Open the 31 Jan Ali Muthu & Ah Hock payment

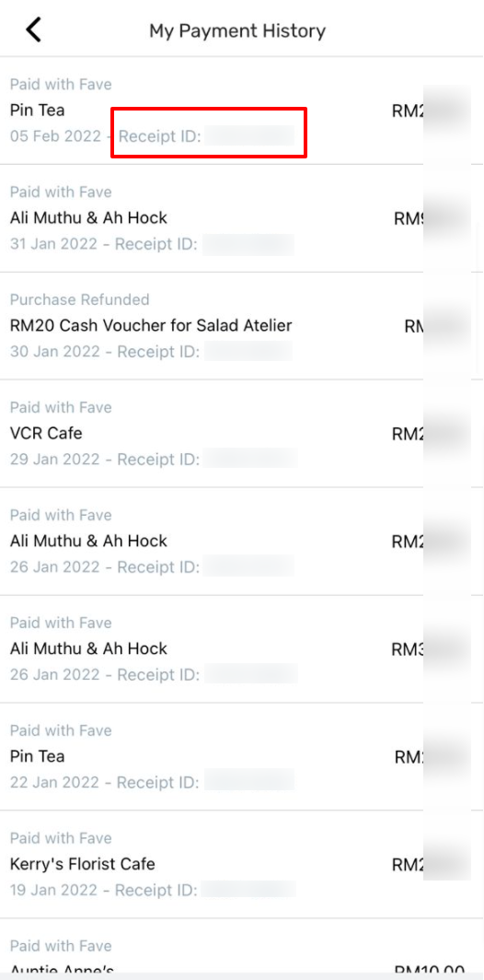pyautogui.click(x=242, y=218)
